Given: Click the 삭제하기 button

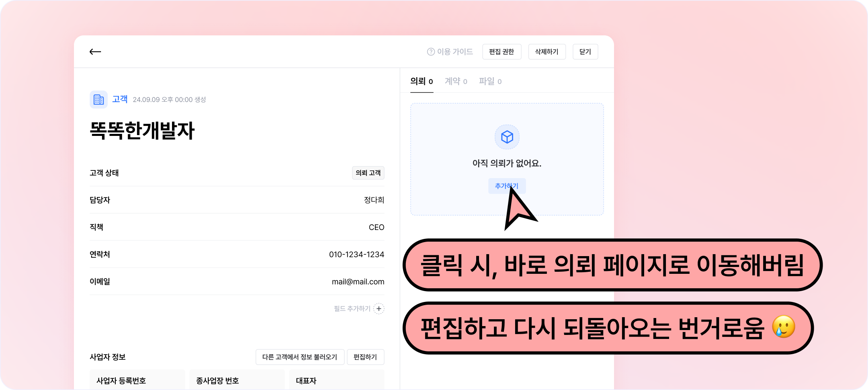Looking at the screenshot, I should [x=547, y=52].
